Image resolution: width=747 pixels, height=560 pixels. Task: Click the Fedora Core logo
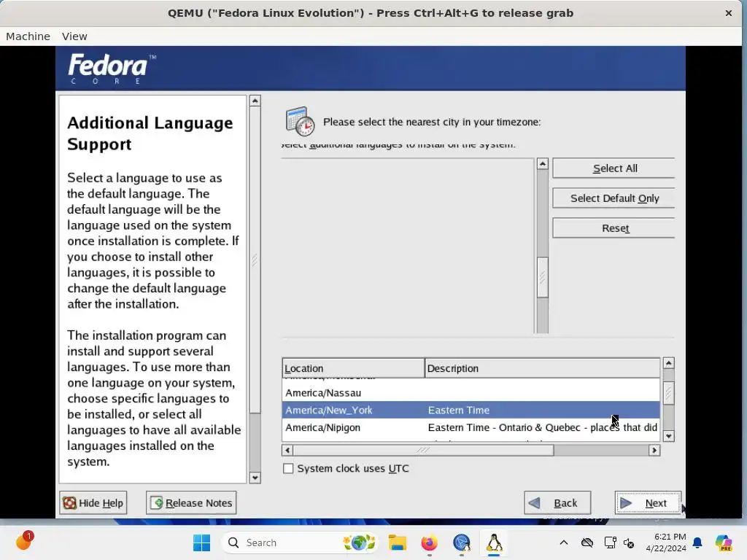[112, 69]
